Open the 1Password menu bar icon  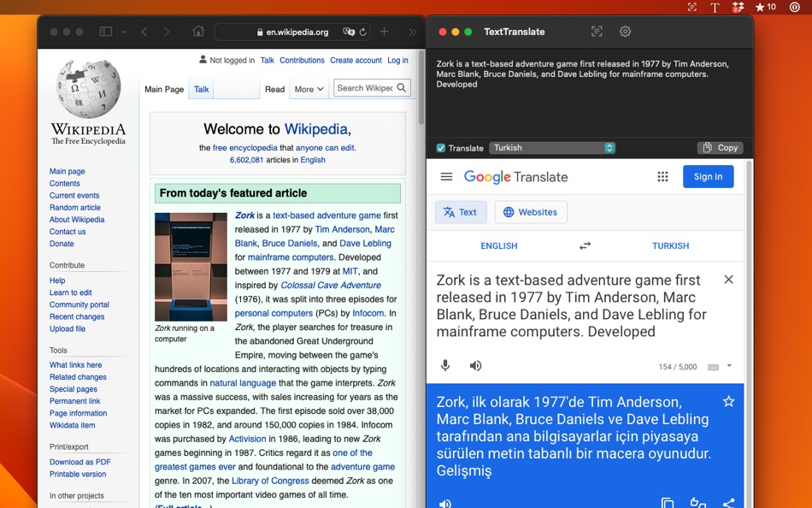(794, 7)
